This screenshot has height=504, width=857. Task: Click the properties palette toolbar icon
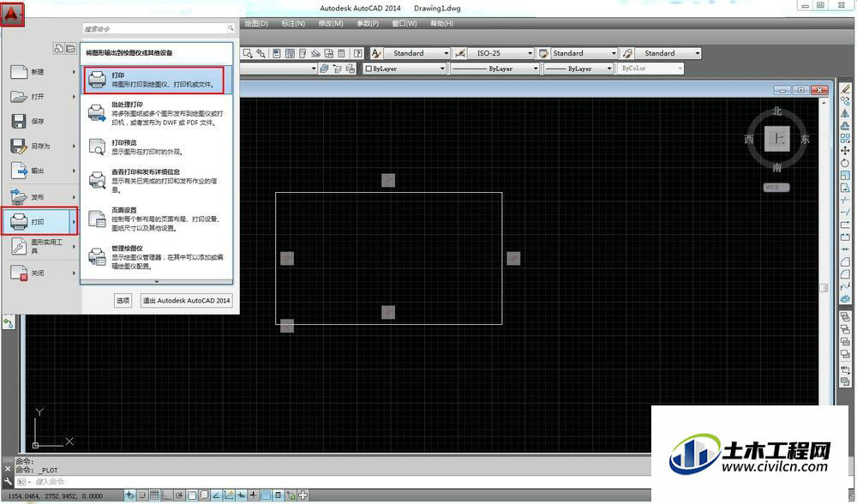pyautogui.click(x=277, y=53)
